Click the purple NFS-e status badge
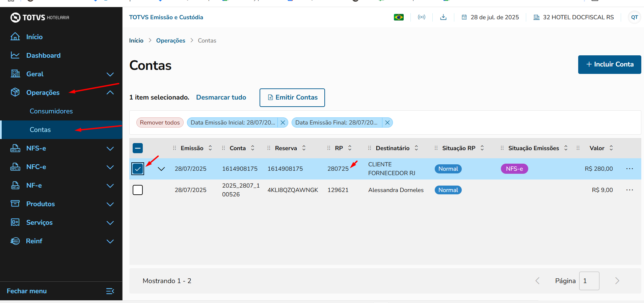The height and width of the screenshot is (303, 644). 514,169
